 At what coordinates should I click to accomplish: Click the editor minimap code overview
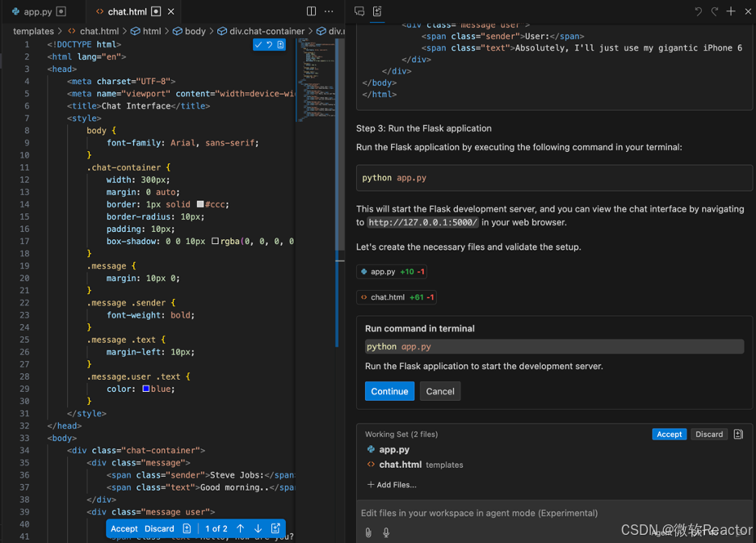317,79
